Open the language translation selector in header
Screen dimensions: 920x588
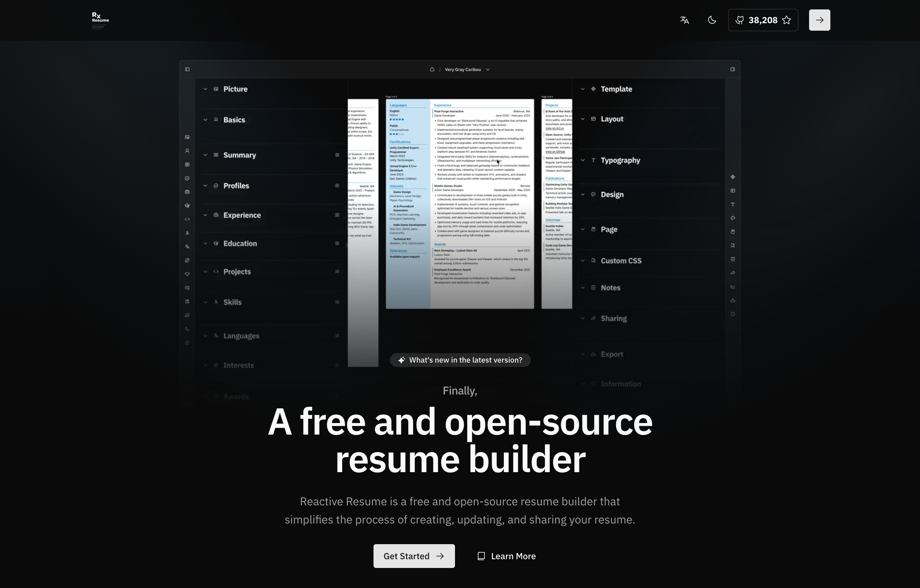click(x=684, y=20)
